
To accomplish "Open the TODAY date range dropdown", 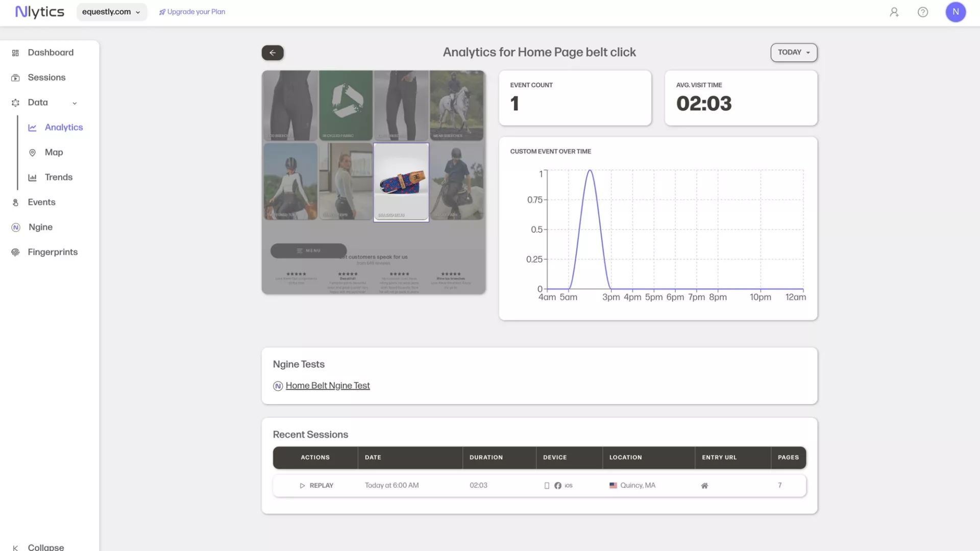I will tap(793, 53).
